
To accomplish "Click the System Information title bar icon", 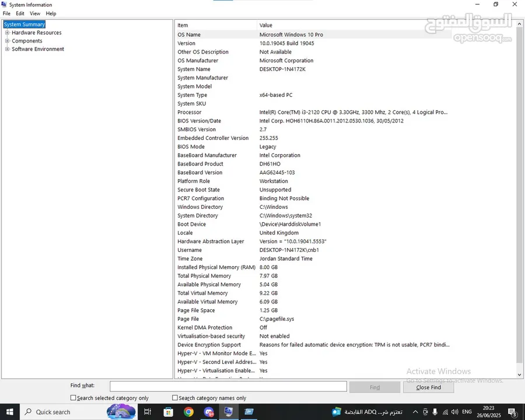I will coord(4,5).
